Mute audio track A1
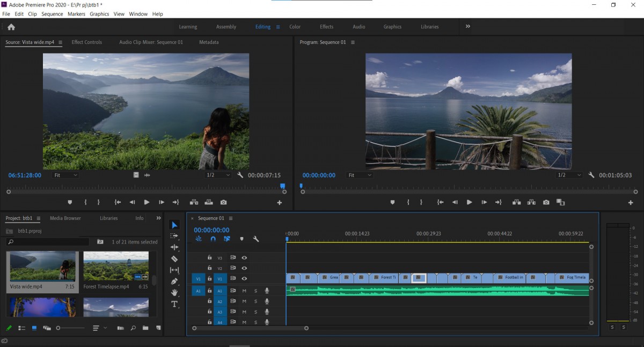The height and width of the screenshot is (347, 644). pyautogui.click(x=244, y=291)
